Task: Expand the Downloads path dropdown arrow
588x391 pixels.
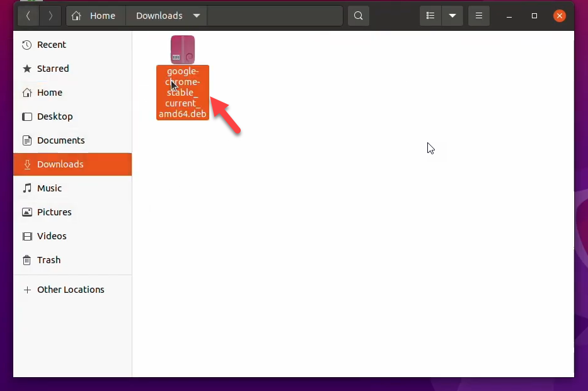Action: pos(197,16)
